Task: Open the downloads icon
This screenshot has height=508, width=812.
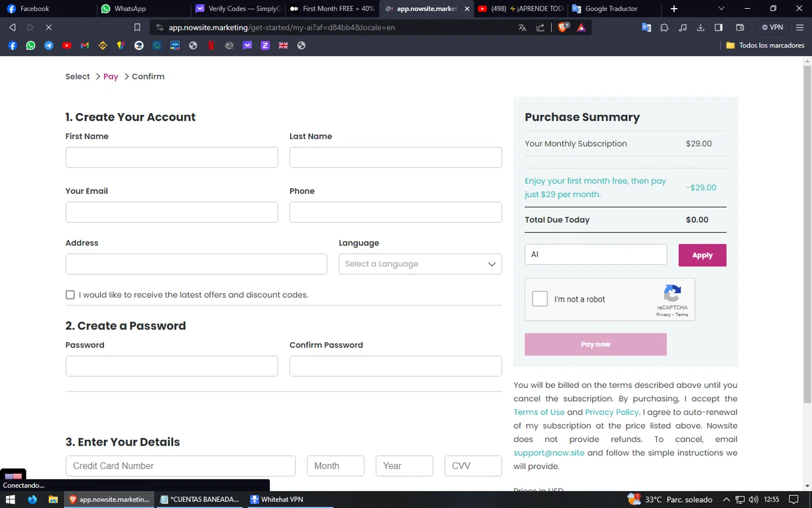Action: point(700,27)
